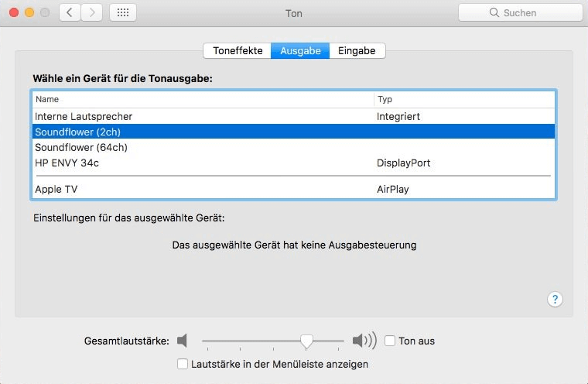This screenshot has width=588, height=384.
Task: Click the forward navigation arrow
Action: [x=92, y=12]
